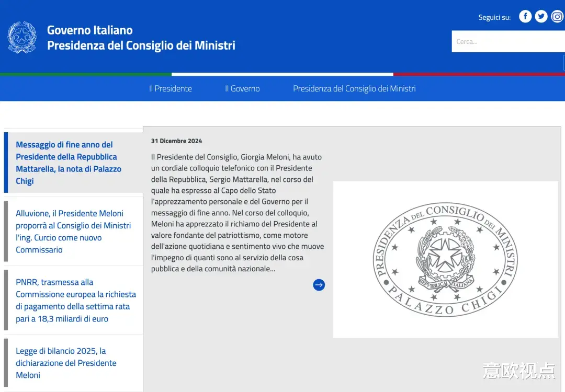Click the Palazzo Chigi seal image
565x392 pixels.
pyautogui.click(x=445, y=260)
